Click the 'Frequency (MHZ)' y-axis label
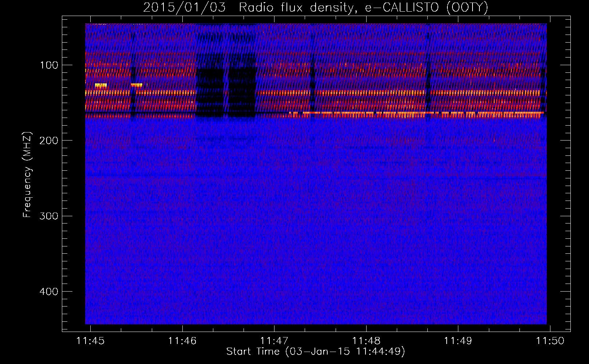589x364 pixels. tap(27, 175)
